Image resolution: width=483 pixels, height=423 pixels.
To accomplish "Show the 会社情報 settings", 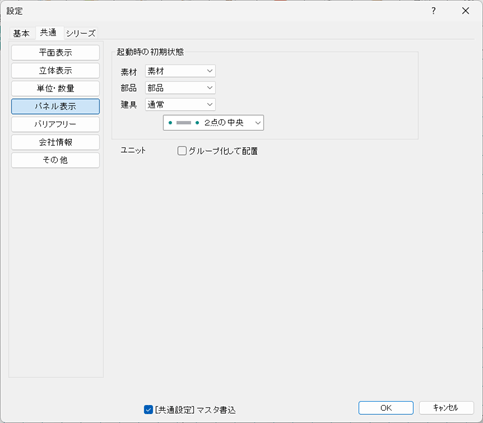I will pos(55,142).
